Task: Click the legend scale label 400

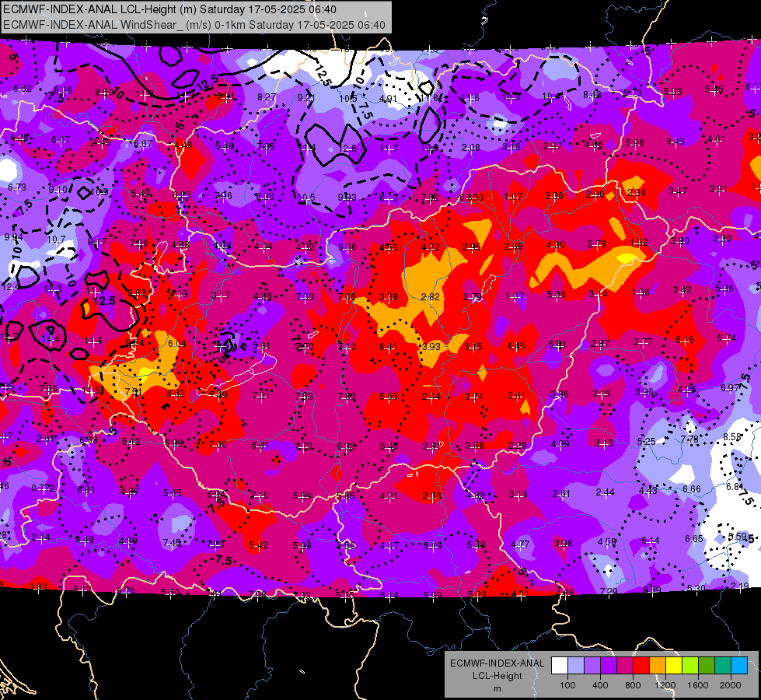Action: click(600, 685)
